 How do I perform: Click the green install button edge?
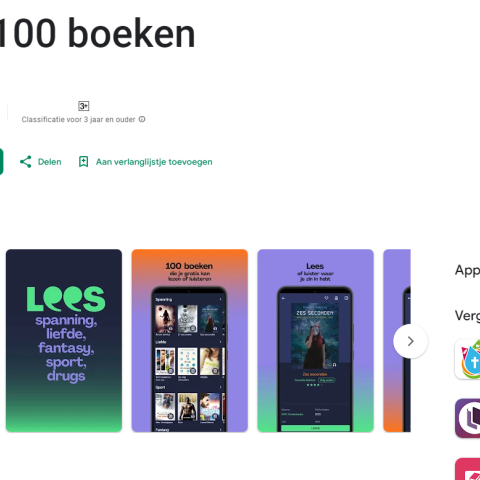click(x=1, y=162)
